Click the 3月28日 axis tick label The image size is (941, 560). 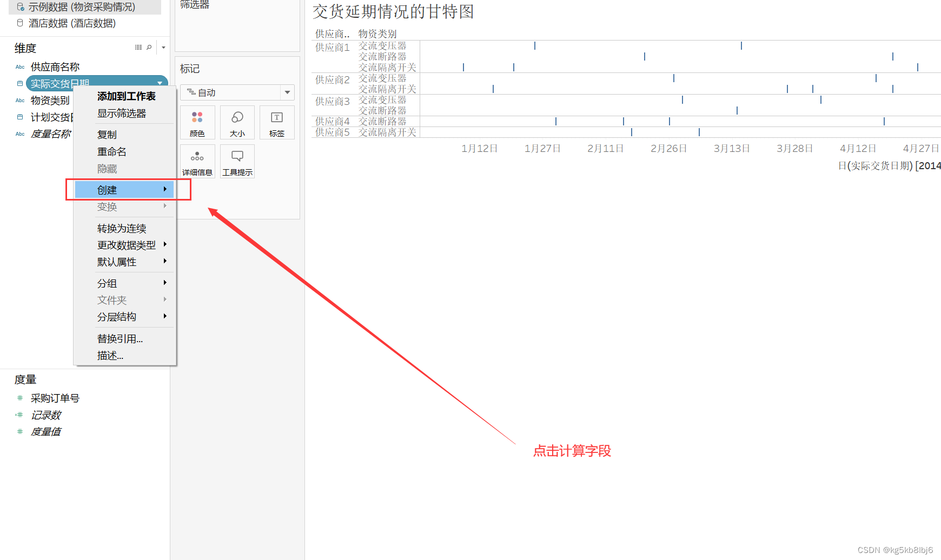point(795,149)
